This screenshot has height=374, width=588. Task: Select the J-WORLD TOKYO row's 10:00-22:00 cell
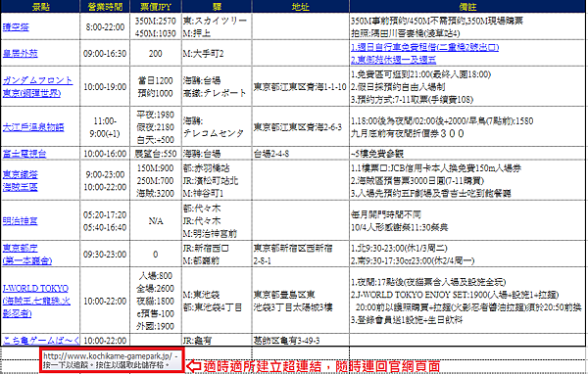[x=105, y=301]
